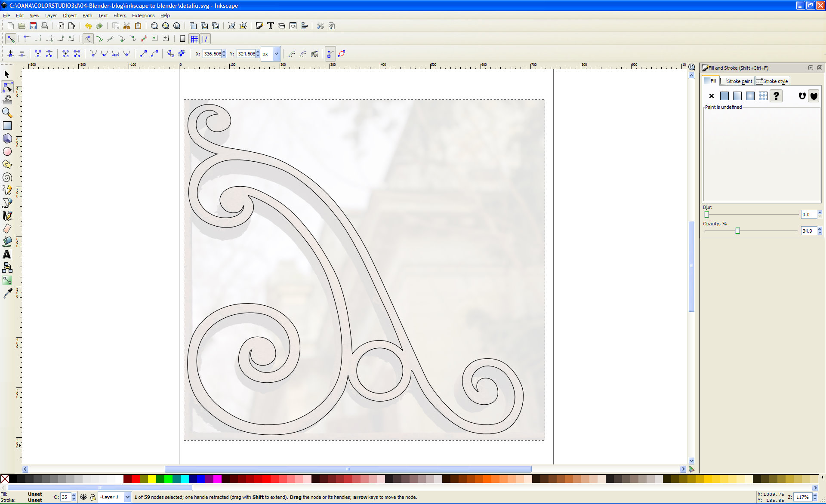Select the Spiral tool
The height and width of the screenshot is (504, 826).
click(7, 177)
